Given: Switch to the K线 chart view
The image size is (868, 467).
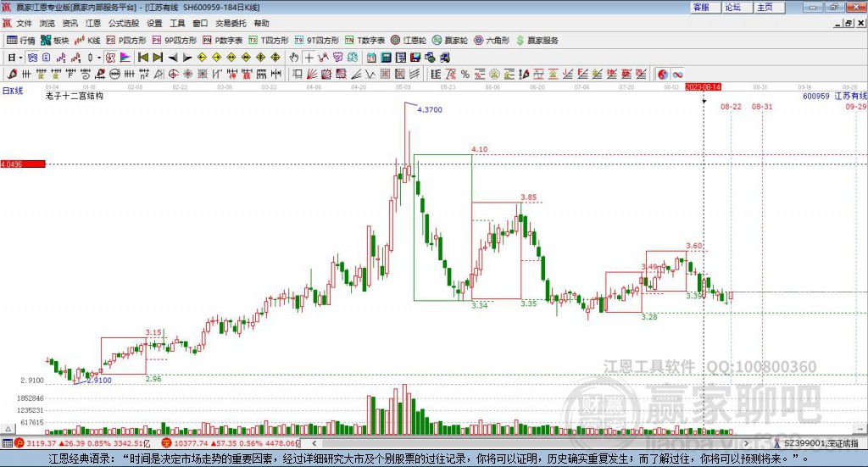Looking at the screenshot, I should (x=87, y=41).
